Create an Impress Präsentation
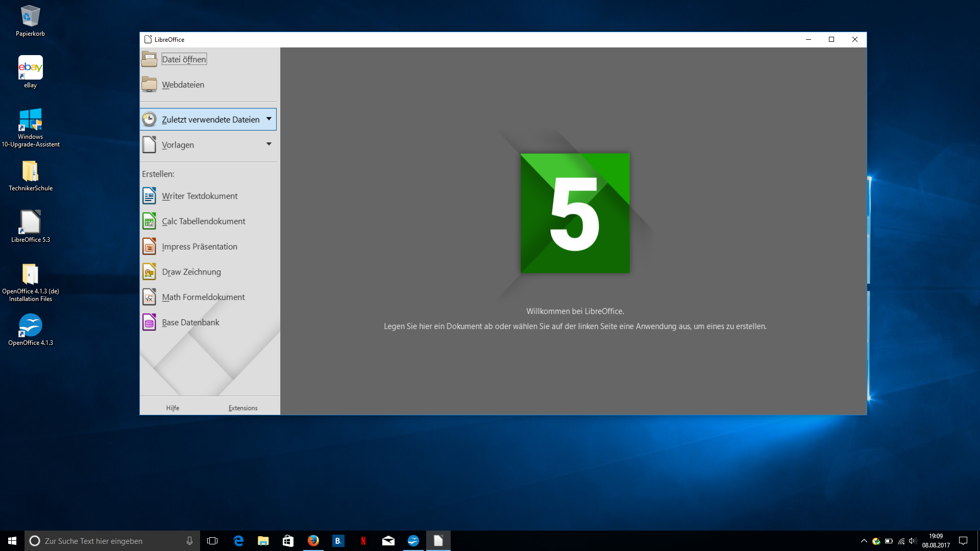The width and height of the screenshot is (980, 551). point(200,246)
